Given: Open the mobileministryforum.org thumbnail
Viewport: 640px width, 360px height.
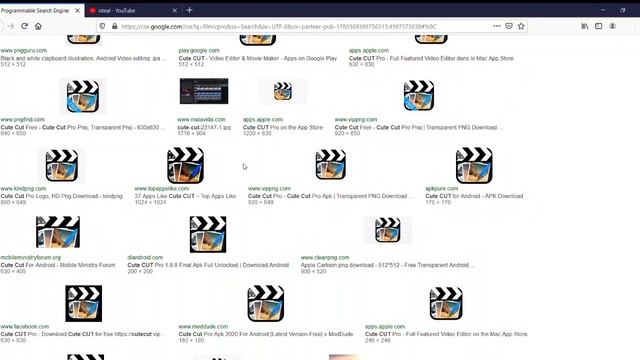Looking at the screenshot, I should 58,232.
